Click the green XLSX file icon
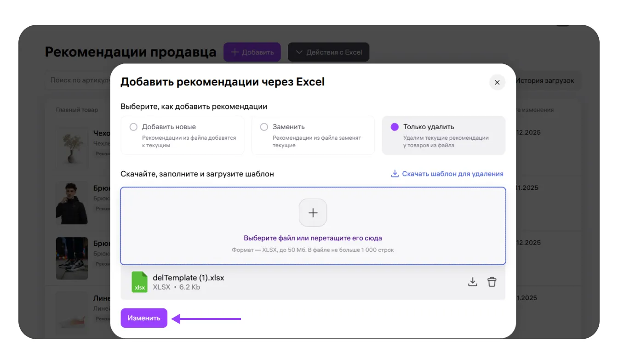The width and height of the screenshot is (618, 364). tap(139, 282)
